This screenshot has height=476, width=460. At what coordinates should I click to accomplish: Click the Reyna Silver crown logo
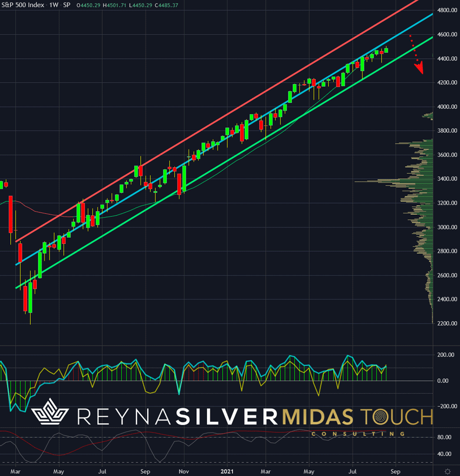[x=51, y=416]
